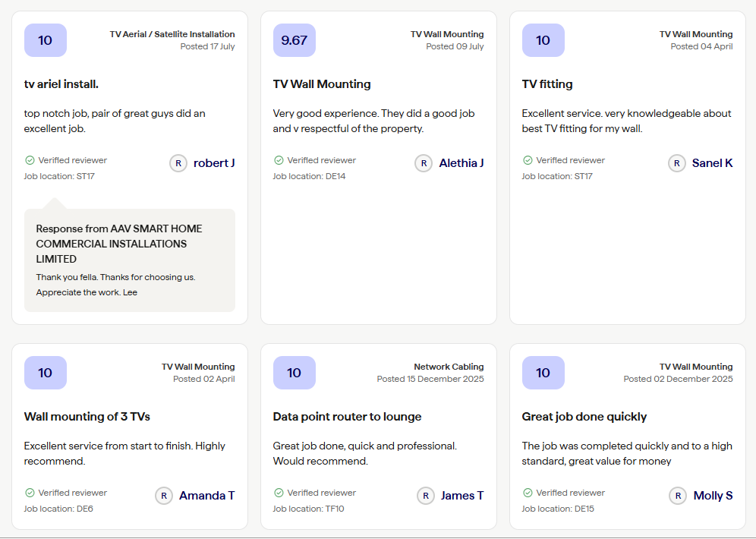Viewport: 756px width, 539px height.
Task: Click the R avatar next to James T
Action: tap(425, 496)
